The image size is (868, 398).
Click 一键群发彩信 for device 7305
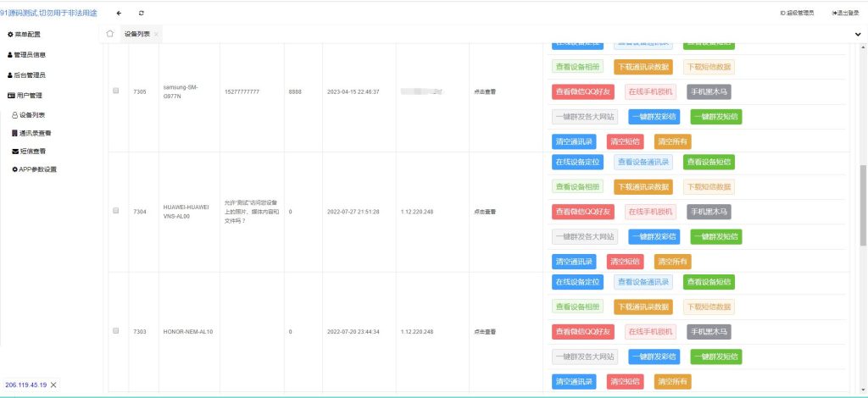point(654,117)
